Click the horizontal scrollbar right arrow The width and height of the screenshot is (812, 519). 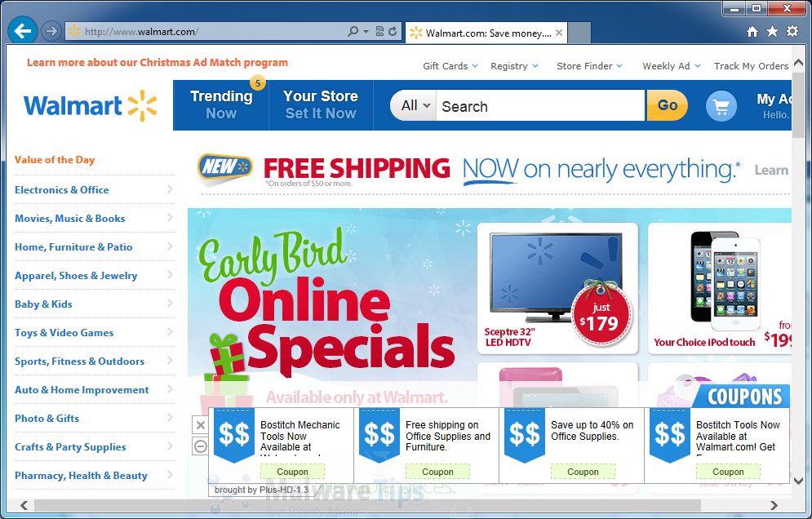coord(774,505)
